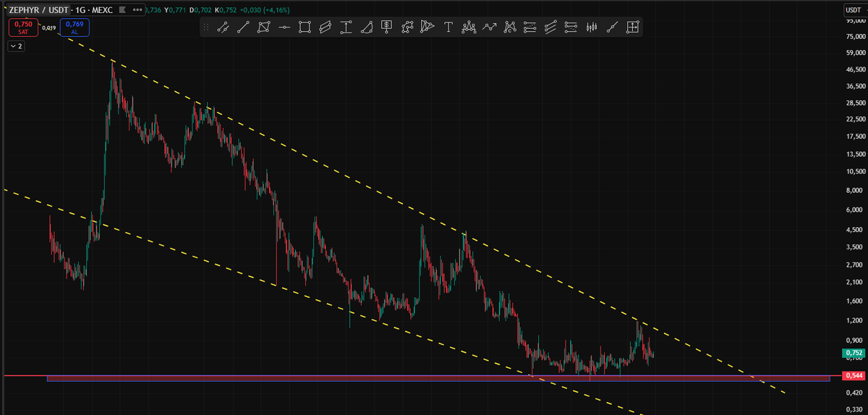Open the three-dot more menu in legend
Image resolution: width=868 pixels, height=415 pixels.
coord(137,11)
